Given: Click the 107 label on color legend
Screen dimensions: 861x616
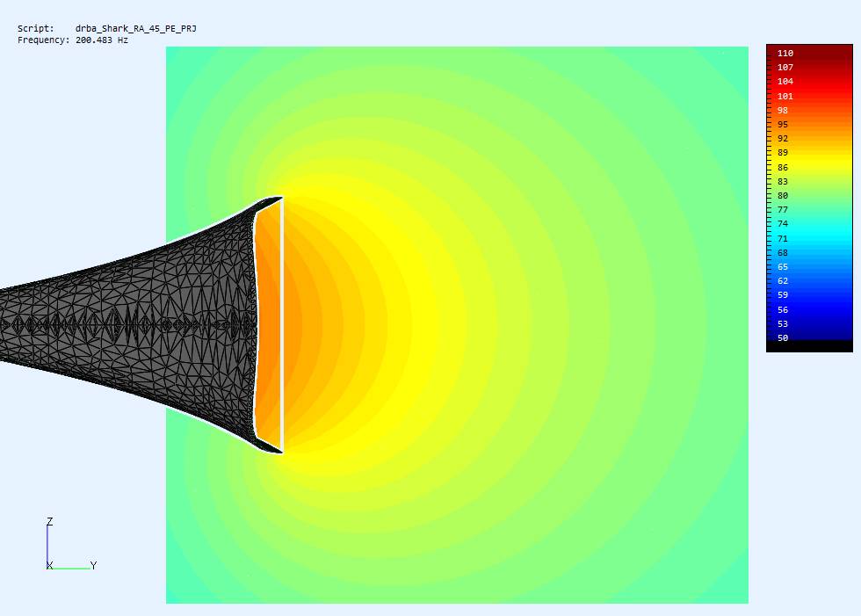Looking at the screenshot, I should [785, 67].
